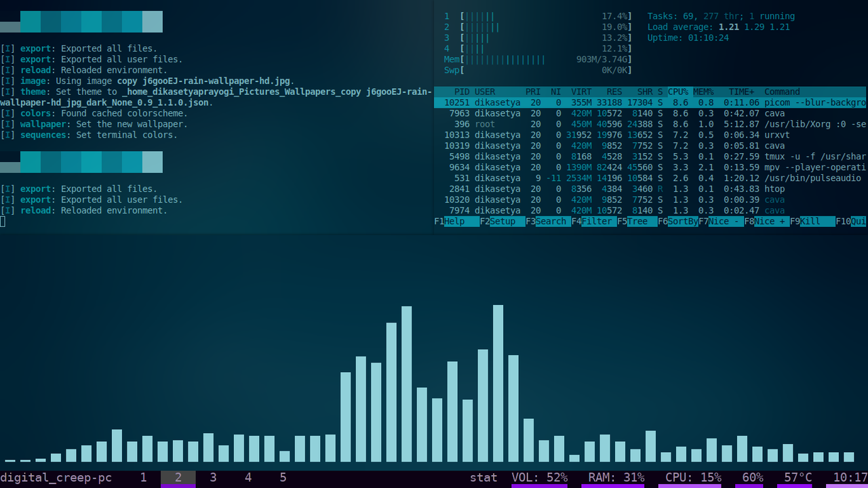Click the tallest bar in the cava visualizer
Viewport: 868px width, 488px height.
tap(498, 383)
